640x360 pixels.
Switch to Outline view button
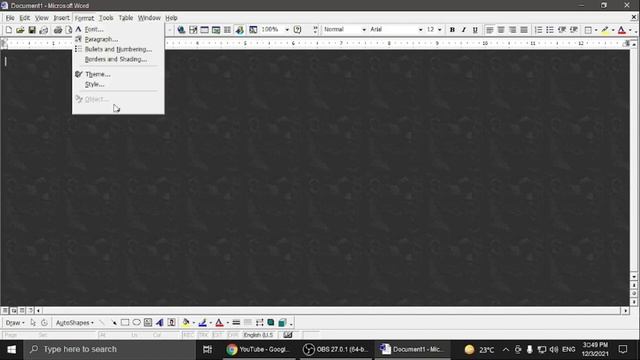click(x=30, y=311)
